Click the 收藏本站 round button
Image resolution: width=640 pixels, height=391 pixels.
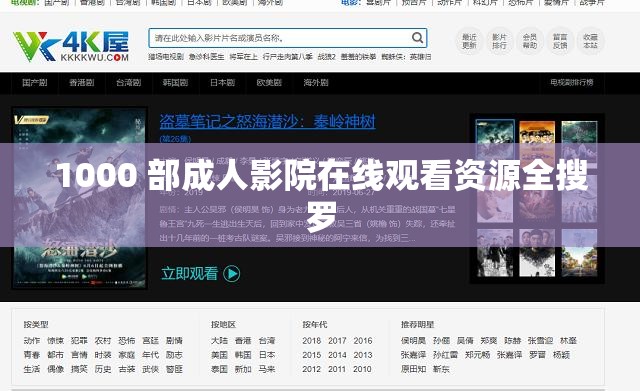tap(590, 41)
